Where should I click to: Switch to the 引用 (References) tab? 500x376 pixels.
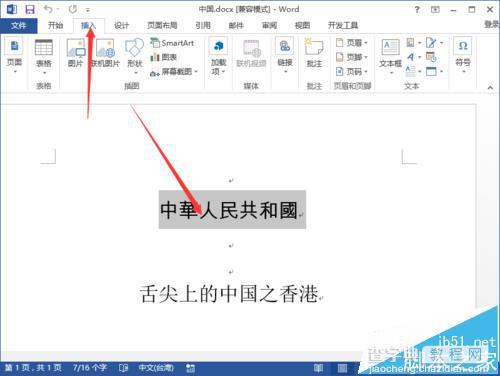[x=203, y=25]
